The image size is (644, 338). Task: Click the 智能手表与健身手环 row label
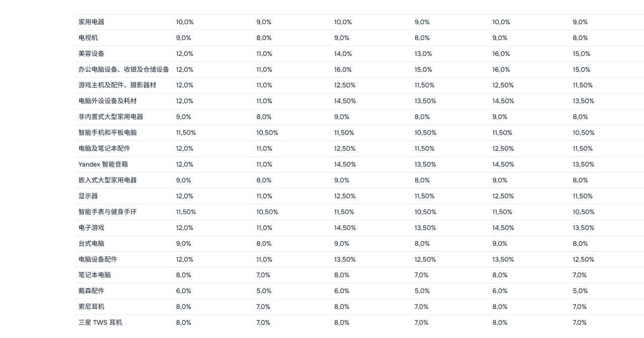(x=108, y=212)
